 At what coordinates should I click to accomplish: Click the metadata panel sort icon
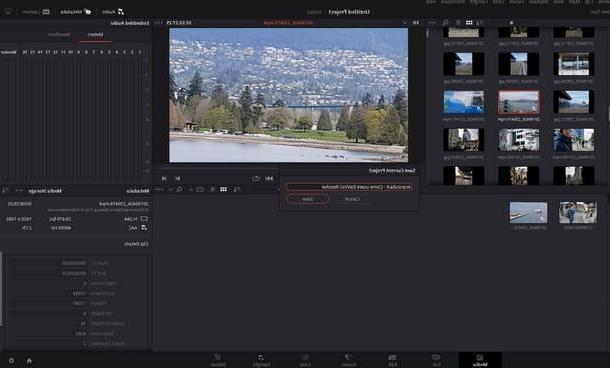point(5,191)
